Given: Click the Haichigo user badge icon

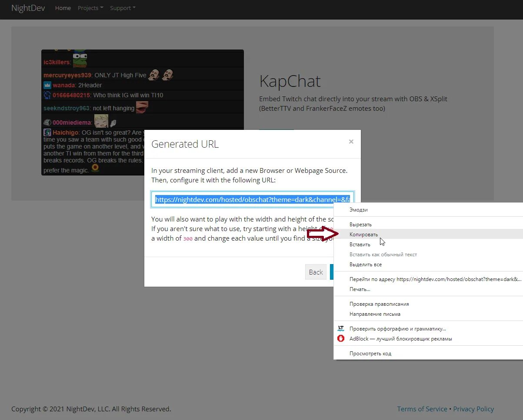Looking at the screenshot, I should (47, 132).
